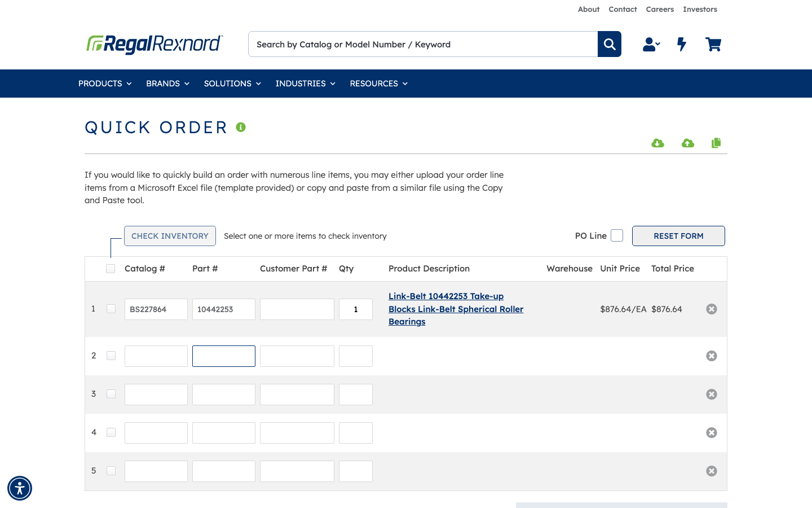812x508 pixels.
Task: Remove line 4 with the X icon
Action: (x=712, y=432)
